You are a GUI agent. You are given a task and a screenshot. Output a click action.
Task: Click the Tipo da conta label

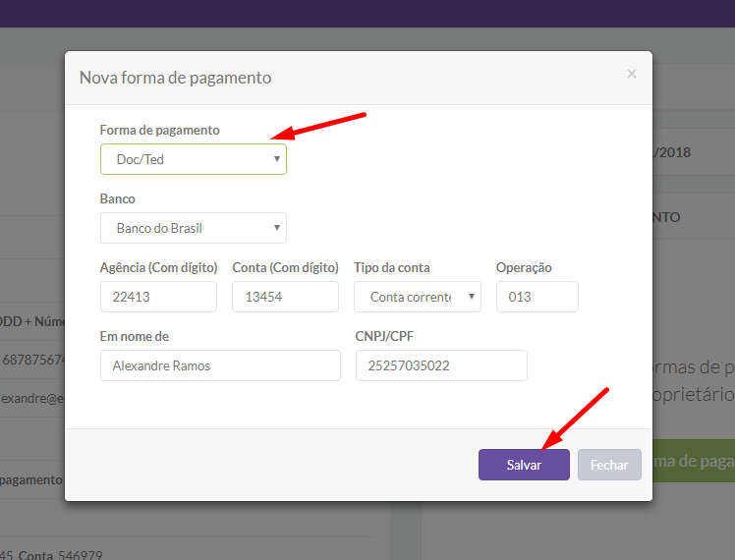click(391, 267)
